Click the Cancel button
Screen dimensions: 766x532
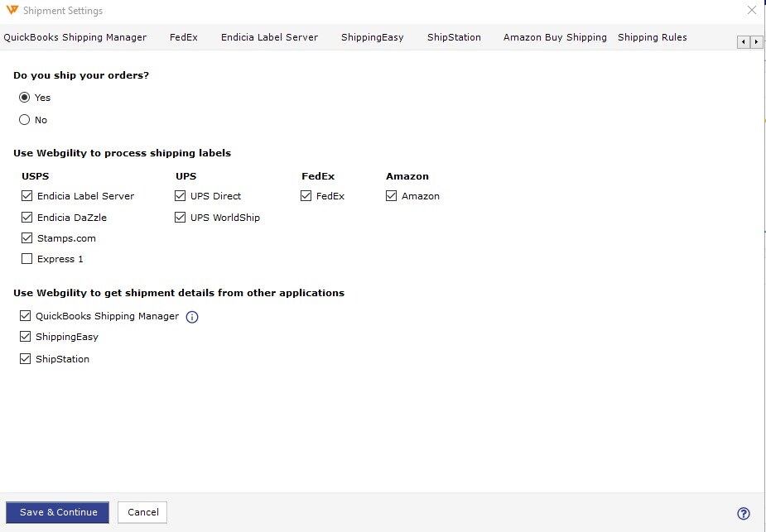[x=142, y=512]
